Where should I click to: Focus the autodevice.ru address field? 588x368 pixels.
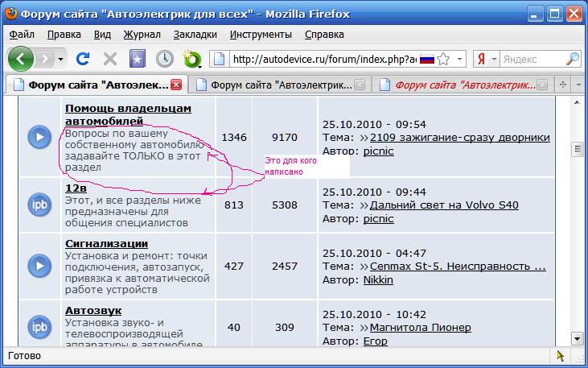click(x=324, y=60)
